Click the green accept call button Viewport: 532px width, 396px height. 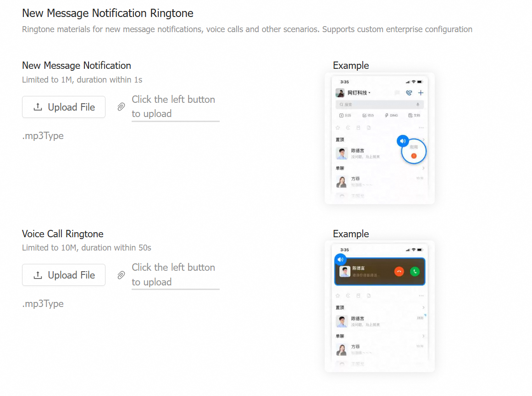pyautogui.click(x=415, y=272)
